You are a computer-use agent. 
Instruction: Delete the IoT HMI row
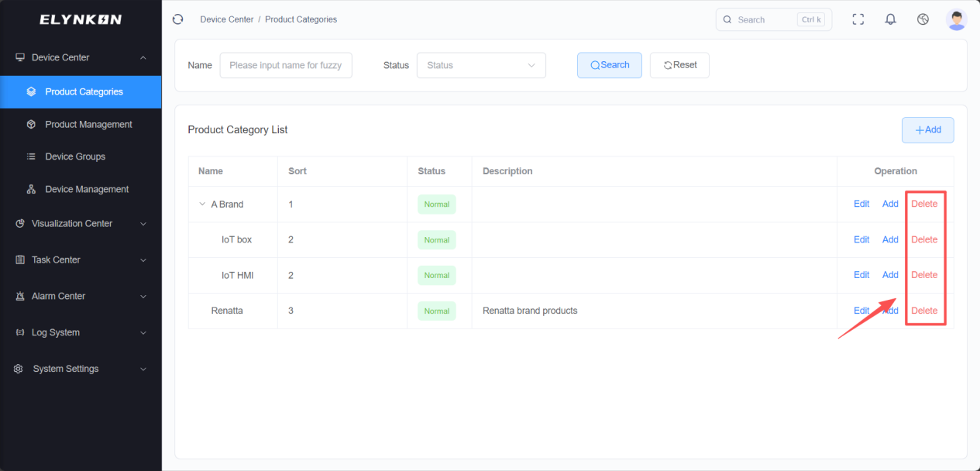[924, 275]
